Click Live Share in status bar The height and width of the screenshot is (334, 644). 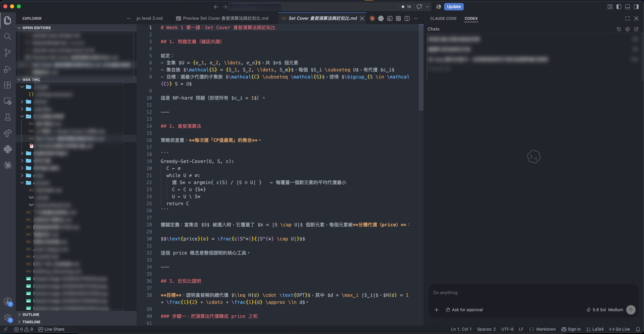(51, 329)
